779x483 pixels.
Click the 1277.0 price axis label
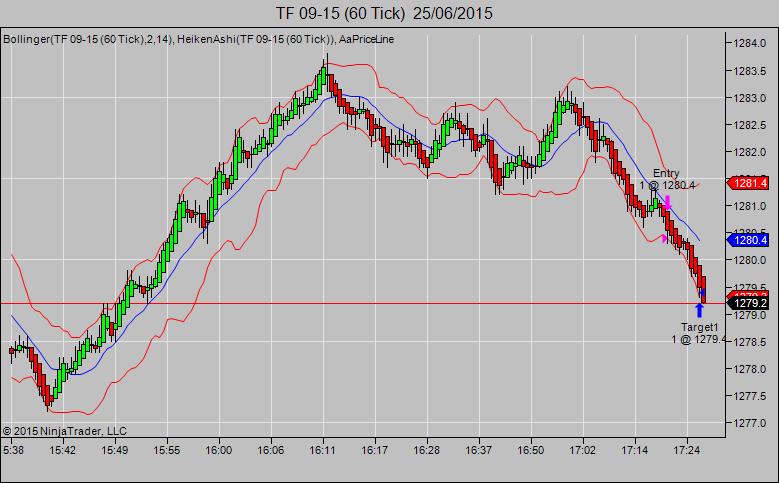(750, 423)
